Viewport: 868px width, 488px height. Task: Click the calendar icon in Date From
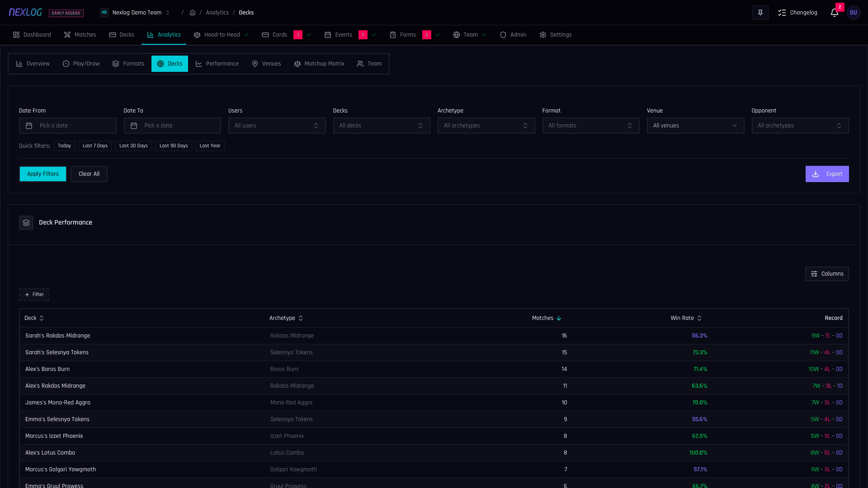coord(29,126)
